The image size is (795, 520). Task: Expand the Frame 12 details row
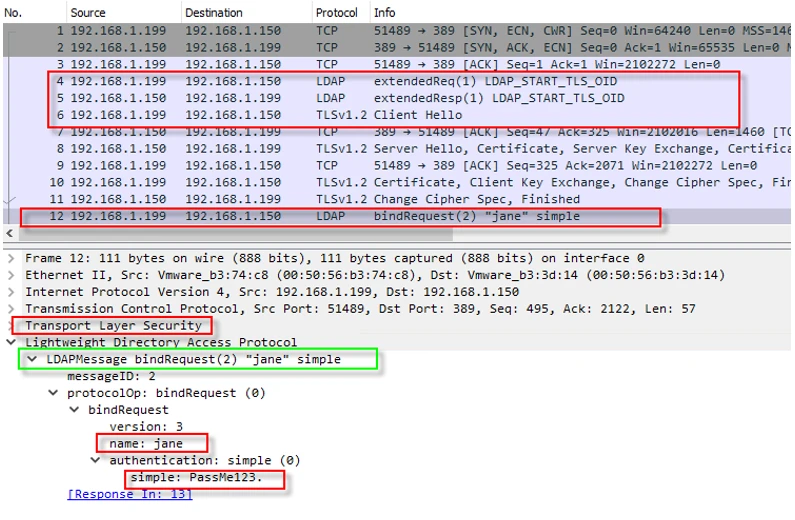(x=11, y=258)
